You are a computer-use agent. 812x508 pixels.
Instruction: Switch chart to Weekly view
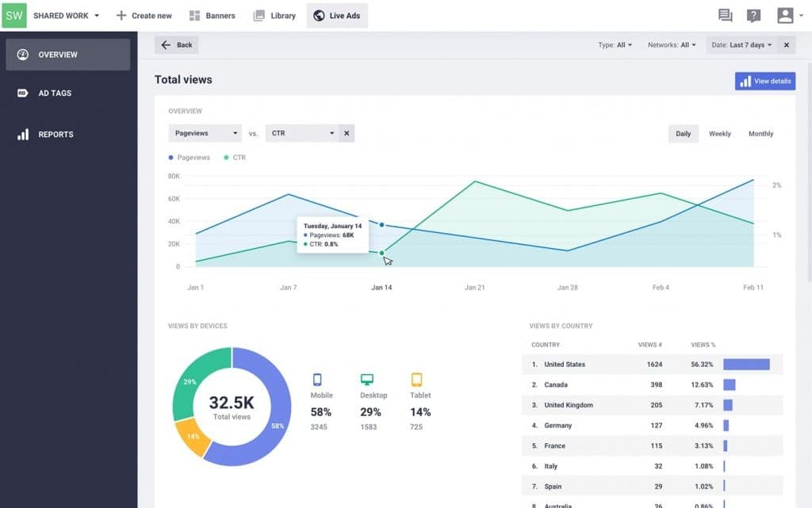coord(719,134)
